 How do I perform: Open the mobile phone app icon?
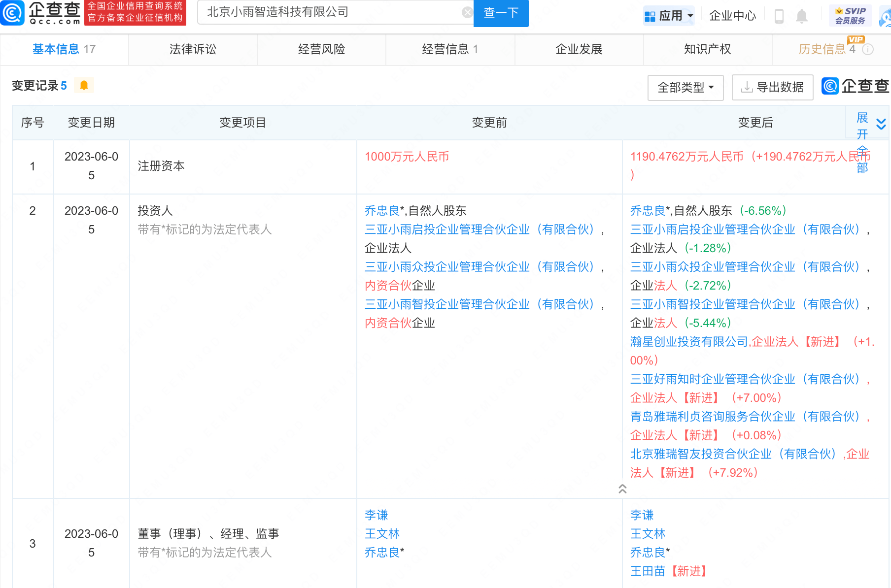[x=779, y=16]
